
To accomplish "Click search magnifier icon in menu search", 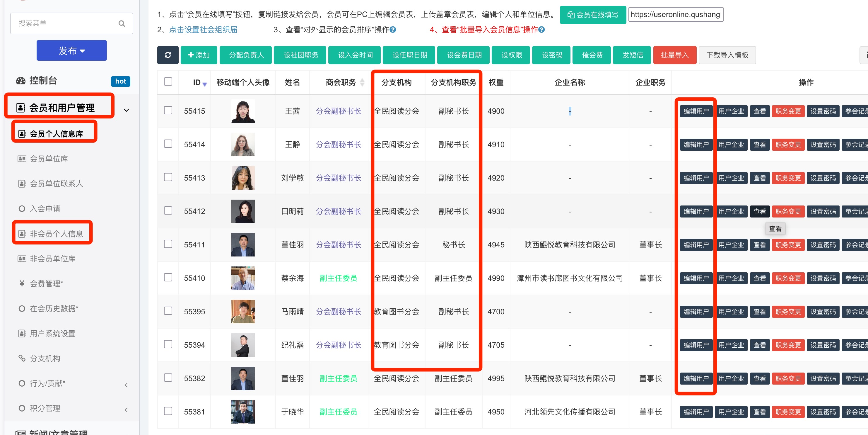I will click(x=122, y=24).
